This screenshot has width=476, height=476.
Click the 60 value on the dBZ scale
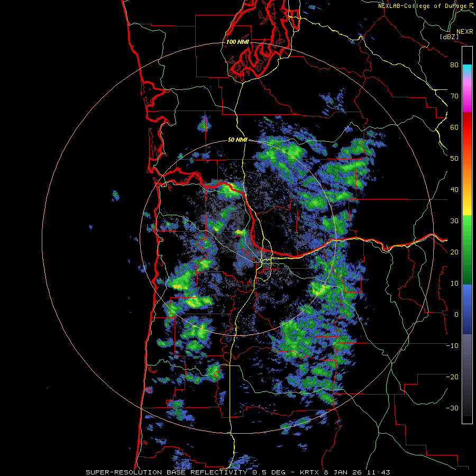tap(454, 127)
